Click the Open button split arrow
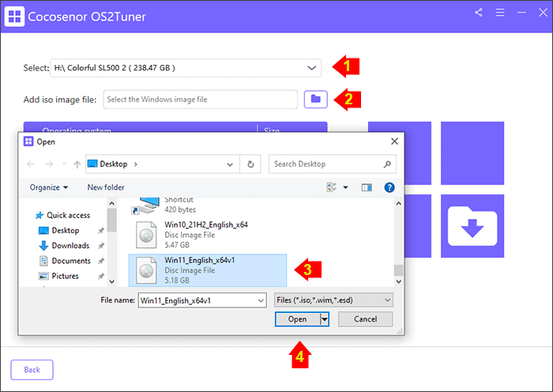The width and height of the screenshot is (553, 392). click(x=325, y=319)
